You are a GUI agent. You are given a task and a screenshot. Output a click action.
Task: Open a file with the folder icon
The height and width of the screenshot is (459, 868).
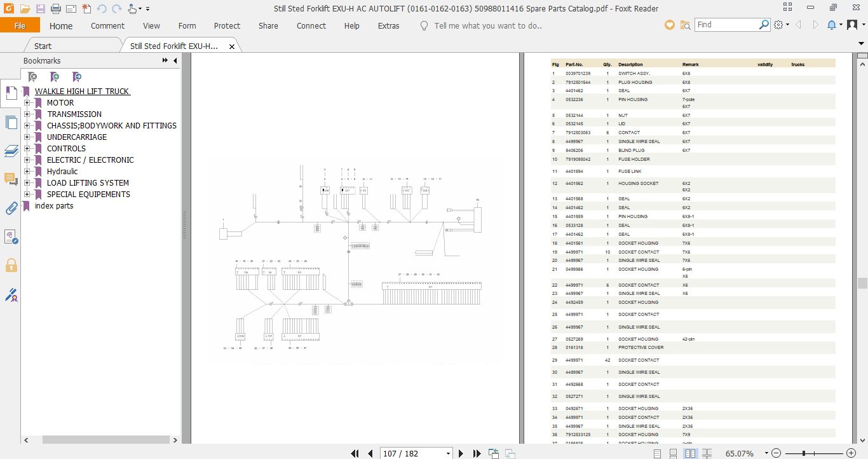click(x=25, y=9)
